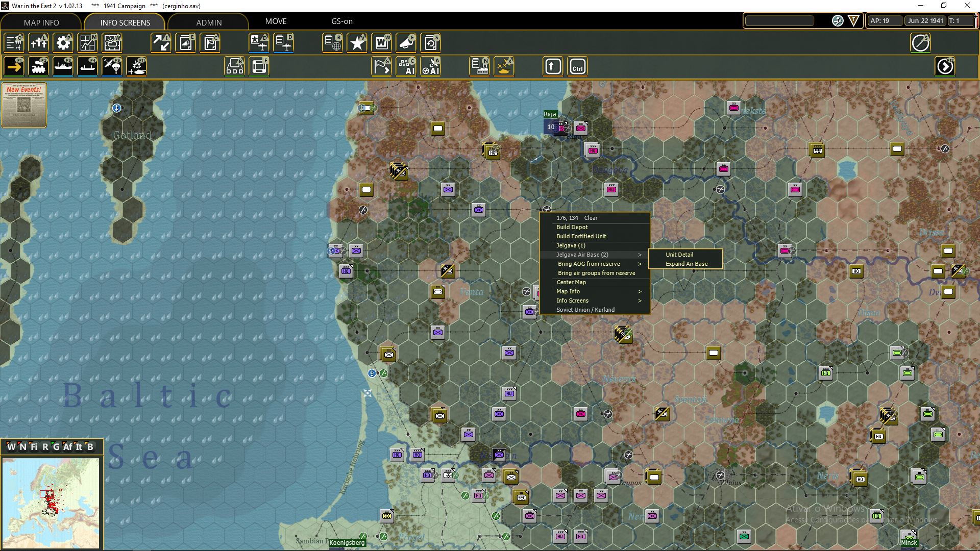Select the Air execution explosion icon (F11)
The height and width of the screenshot is (551, 980).
(x=137, y=67)
